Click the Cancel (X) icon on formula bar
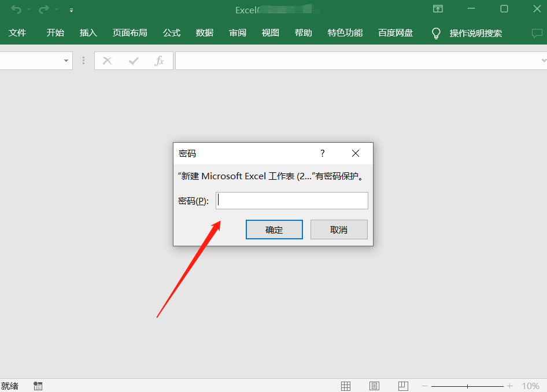 [107, 60]
